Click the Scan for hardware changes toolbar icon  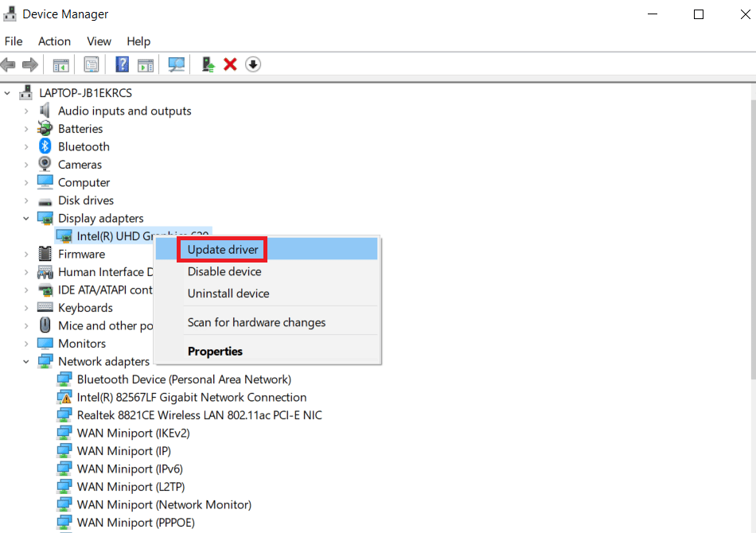176,64
